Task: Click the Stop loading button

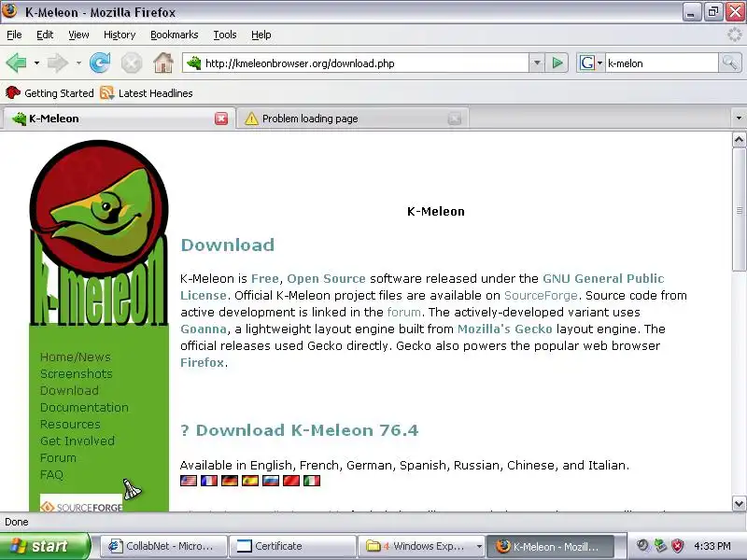Action: 132,63
